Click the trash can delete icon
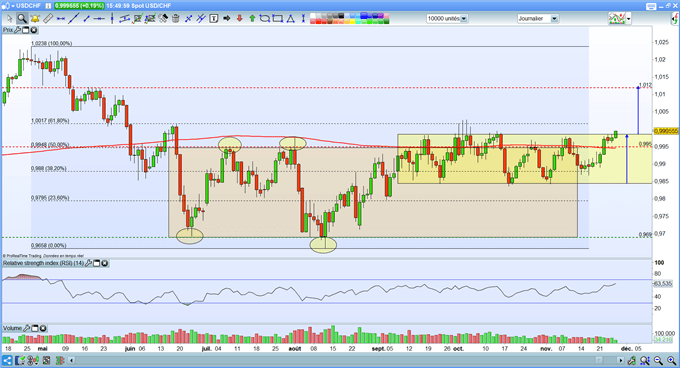Screen dimensions: 680x368 [176, 18]
